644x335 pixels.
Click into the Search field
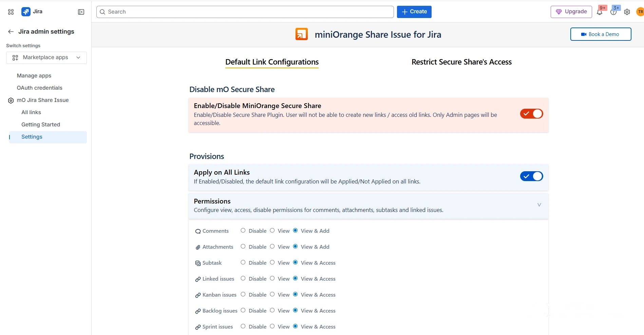pyautogui.click(x=245, y=12)
